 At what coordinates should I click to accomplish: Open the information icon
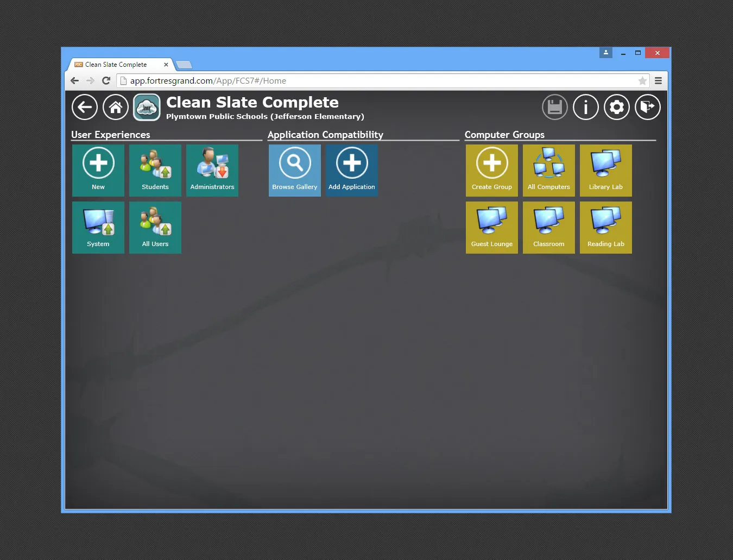[x=586, y=107]
